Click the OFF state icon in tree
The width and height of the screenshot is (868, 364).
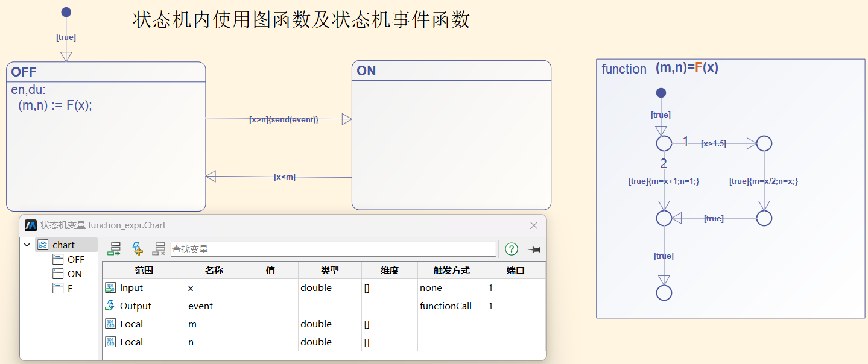click(x=58, y=259)
